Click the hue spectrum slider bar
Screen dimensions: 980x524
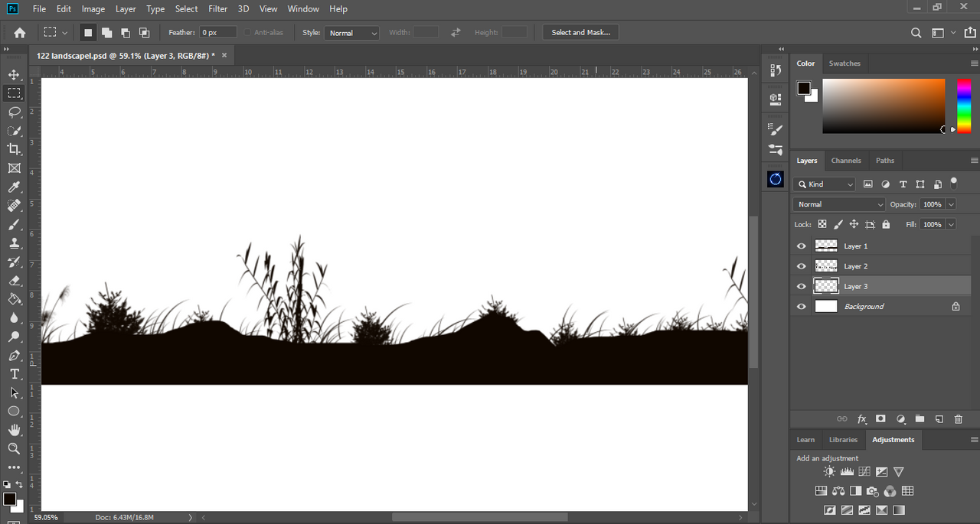click(964, 106)
